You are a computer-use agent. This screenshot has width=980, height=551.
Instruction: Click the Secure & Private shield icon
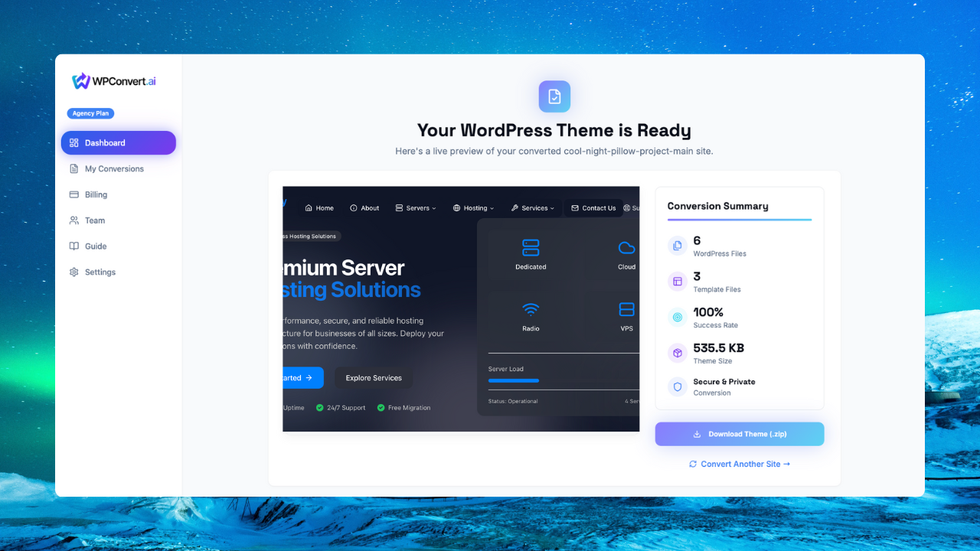pos(678,387)
